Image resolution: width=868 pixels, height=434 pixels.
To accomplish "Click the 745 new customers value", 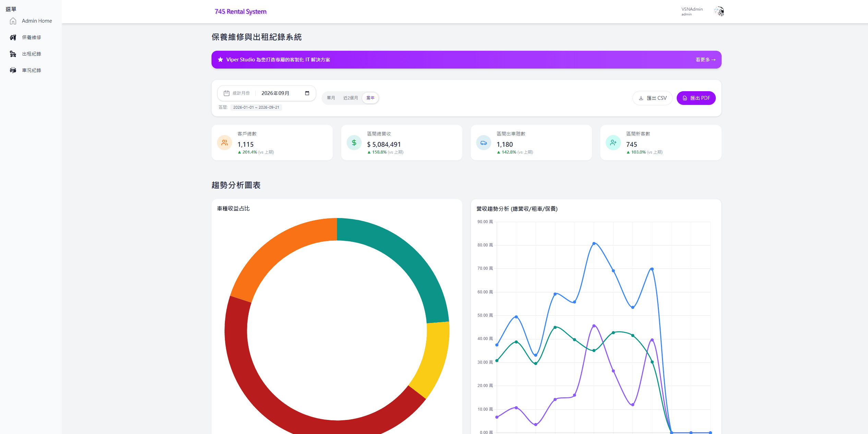I will [631, 144].
